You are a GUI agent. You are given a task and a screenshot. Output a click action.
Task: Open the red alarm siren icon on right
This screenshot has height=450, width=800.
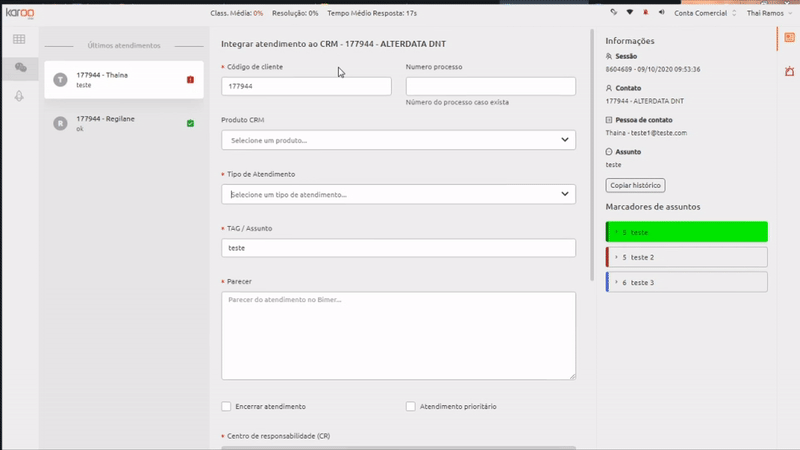[x=789, y=71]
